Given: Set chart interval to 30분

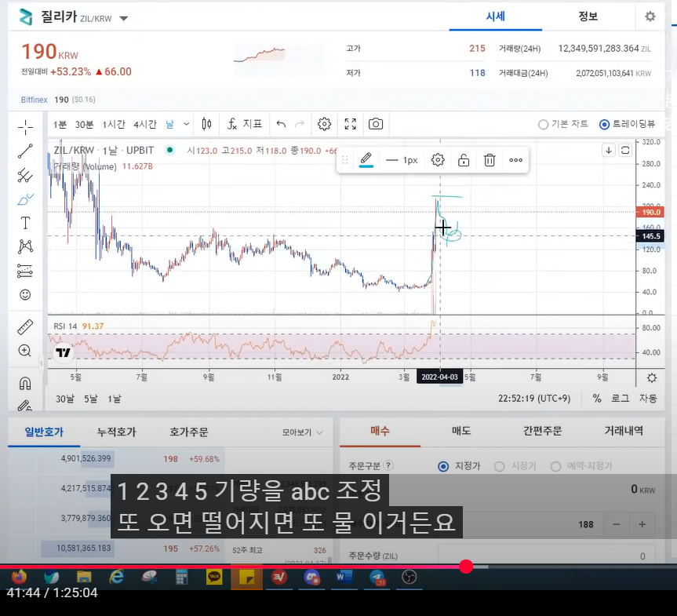Looking at the screenshot, I should 84,125.
